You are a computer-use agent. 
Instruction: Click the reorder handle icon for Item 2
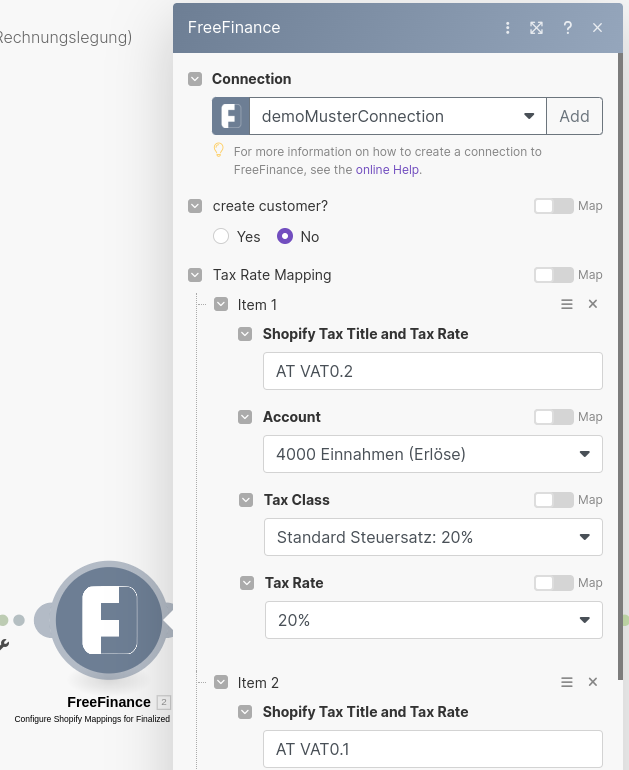click(567, 682)
